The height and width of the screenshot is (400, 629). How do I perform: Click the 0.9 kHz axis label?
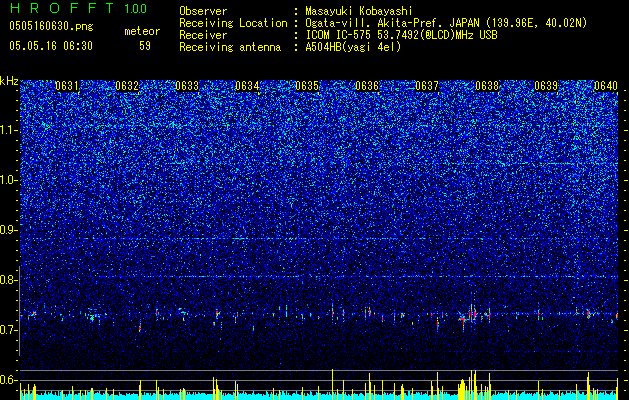click(x=9, y=230)
